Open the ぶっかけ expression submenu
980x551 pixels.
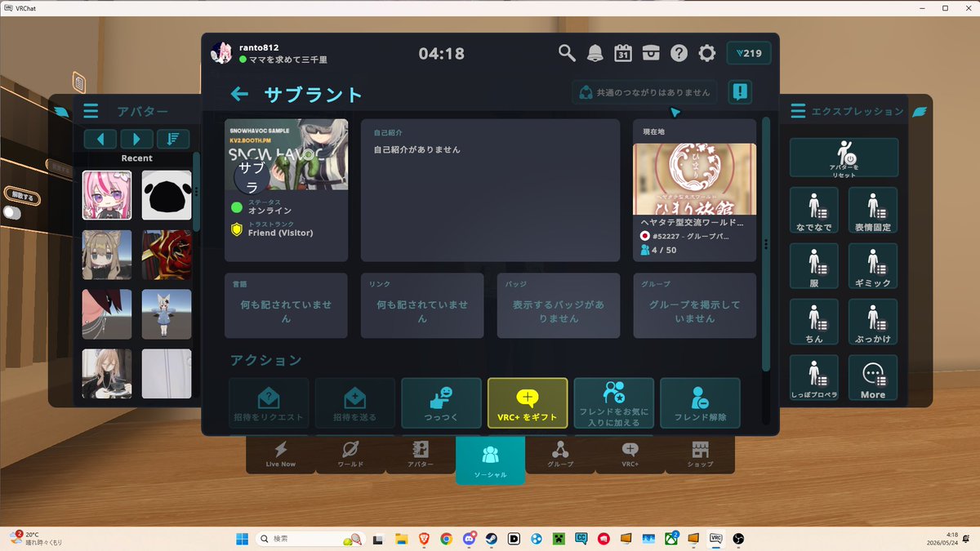873,322
